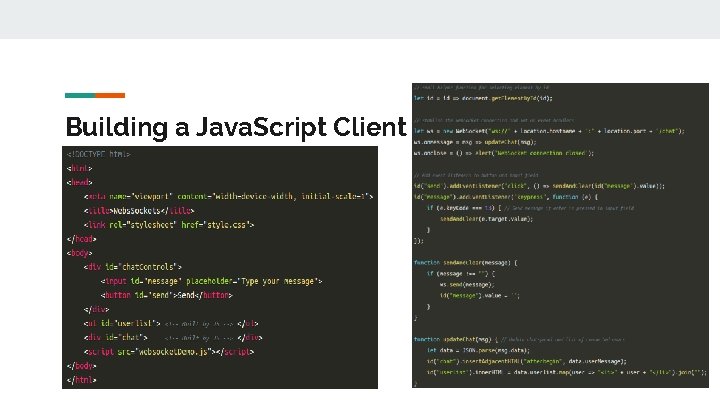Click the 'if (e.keyCode === 13)' line
The image size is (720, 405).
(530, 208)
